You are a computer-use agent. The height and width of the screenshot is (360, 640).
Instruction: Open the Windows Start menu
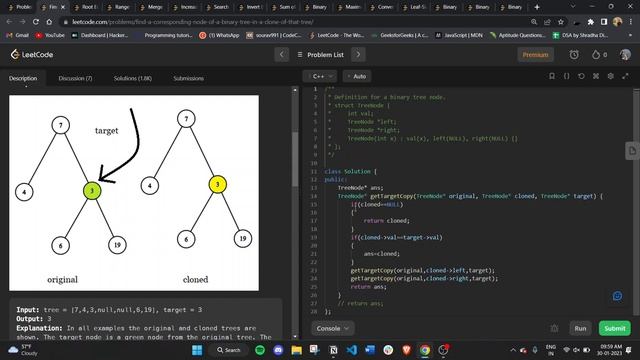pos(197,350)
